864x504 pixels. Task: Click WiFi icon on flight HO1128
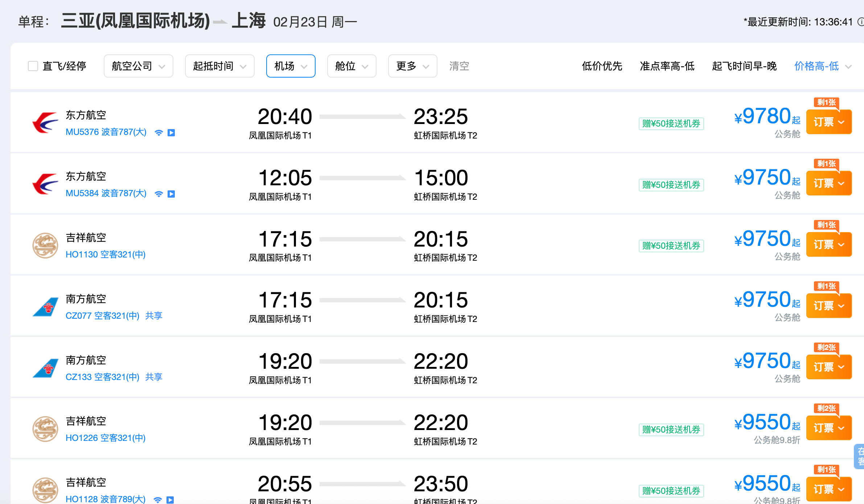tap(158, 500)
